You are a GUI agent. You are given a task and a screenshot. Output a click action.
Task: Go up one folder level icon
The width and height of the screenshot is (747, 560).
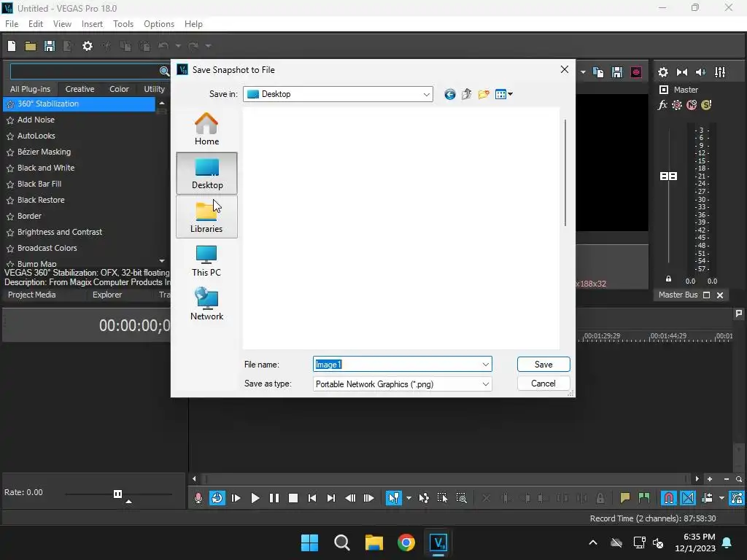click(x=466, y=94)
